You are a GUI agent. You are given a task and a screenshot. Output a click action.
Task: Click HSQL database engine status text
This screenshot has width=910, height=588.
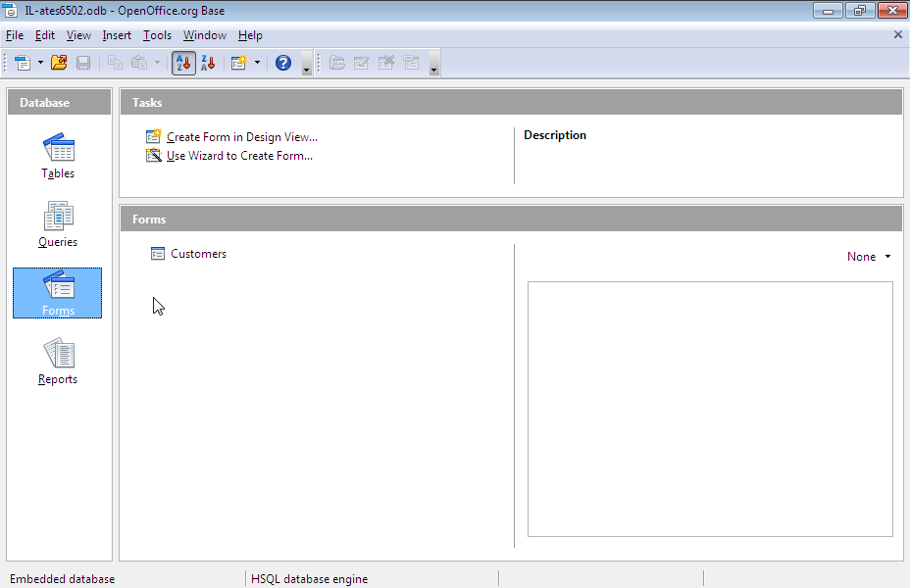coord(309,579)
